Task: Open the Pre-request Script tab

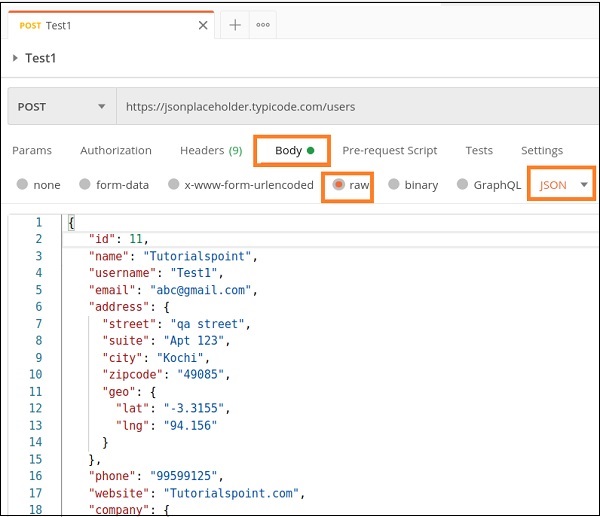Action: point(390,151)
